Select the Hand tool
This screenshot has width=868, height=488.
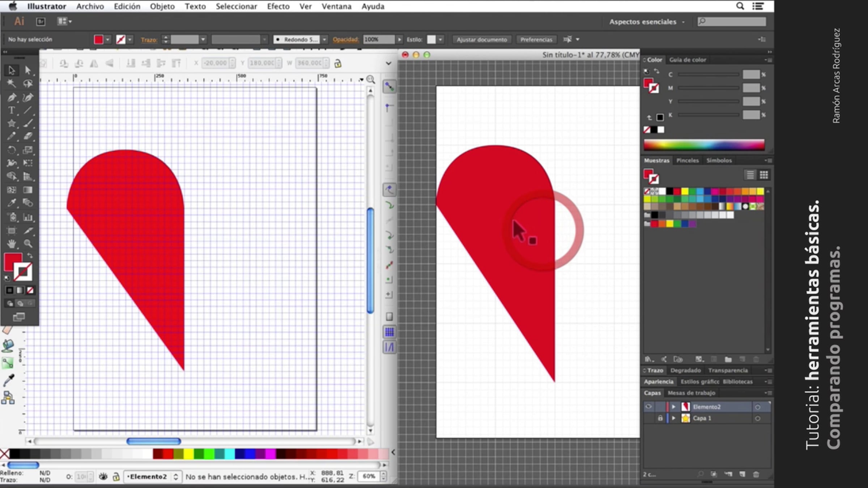[x=11, y=244]
